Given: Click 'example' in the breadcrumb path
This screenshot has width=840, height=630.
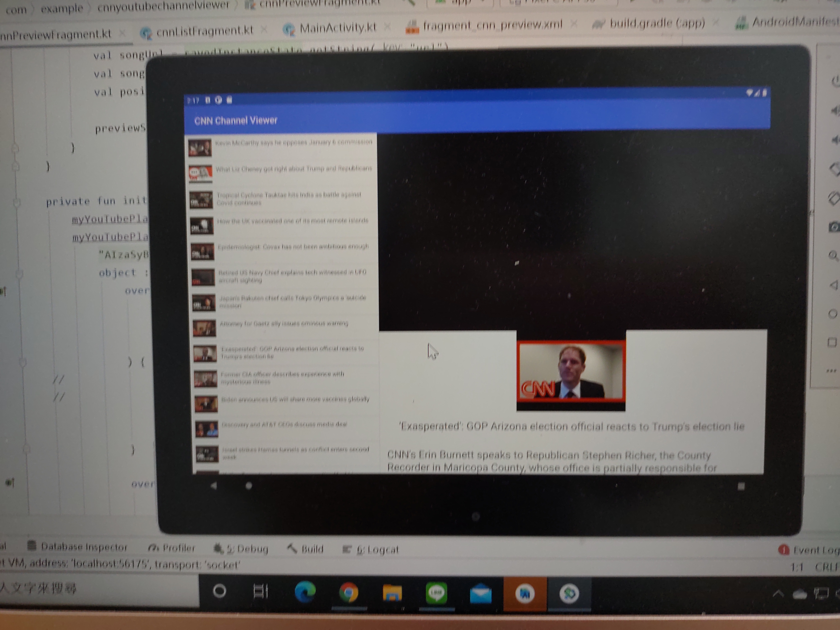Looking at the screenshot, I should point(62,8).
